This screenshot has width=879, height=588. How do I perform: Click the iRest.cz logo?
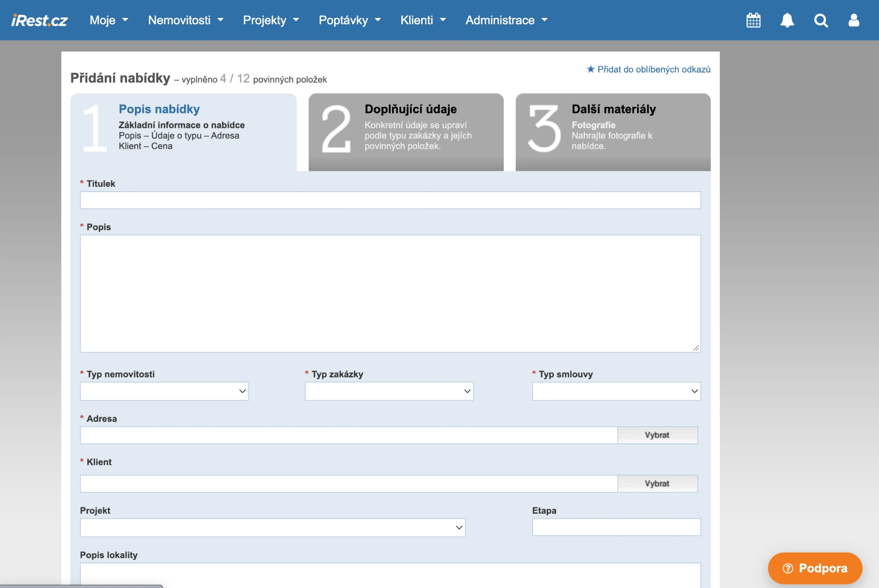40,20
